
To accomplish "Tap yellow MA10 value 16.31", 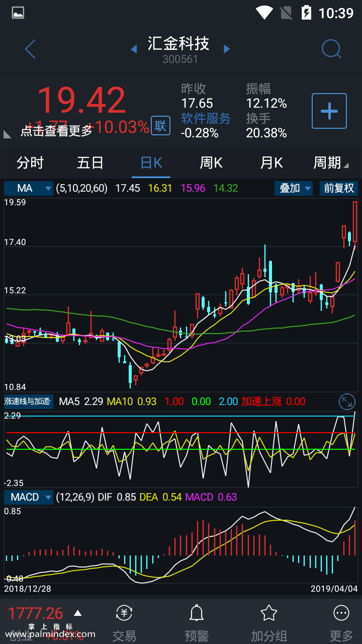I will (160, 188).
